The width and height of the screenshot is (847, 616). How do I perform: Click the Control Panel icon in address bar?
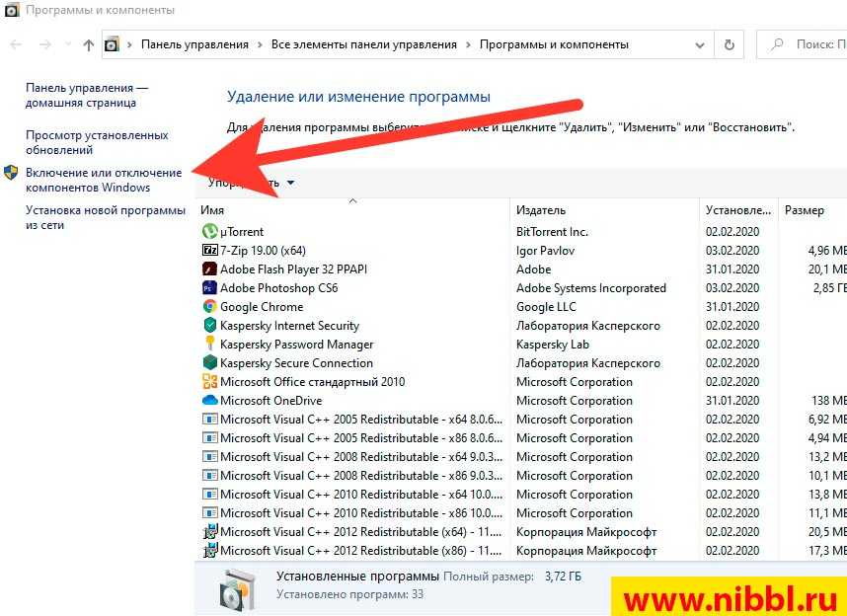[x=112, y=44]
